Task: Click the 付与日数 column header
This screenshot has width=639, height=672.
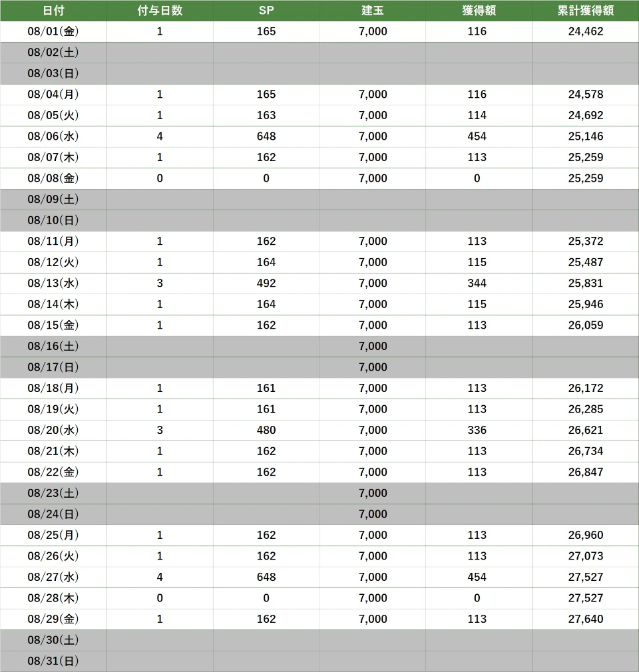Action: 160,11
